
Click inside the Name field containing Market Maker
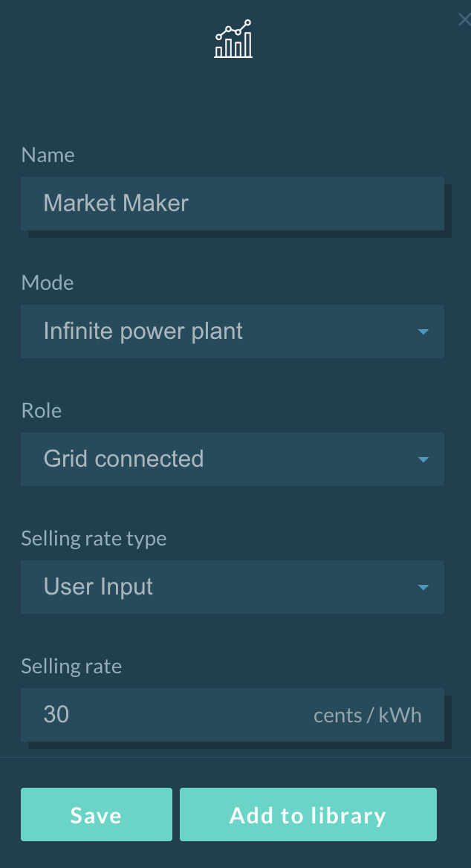click(233, 204)
